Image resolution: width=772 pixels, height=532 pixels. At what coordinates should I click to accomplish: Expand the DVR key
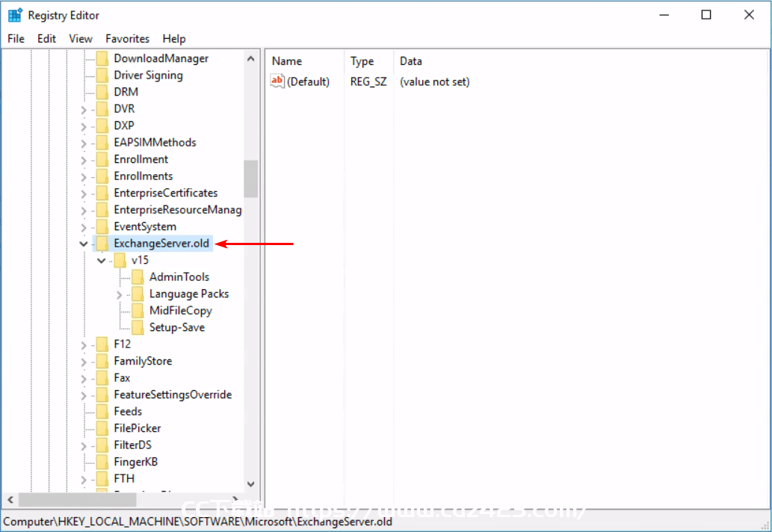(84, 110)
